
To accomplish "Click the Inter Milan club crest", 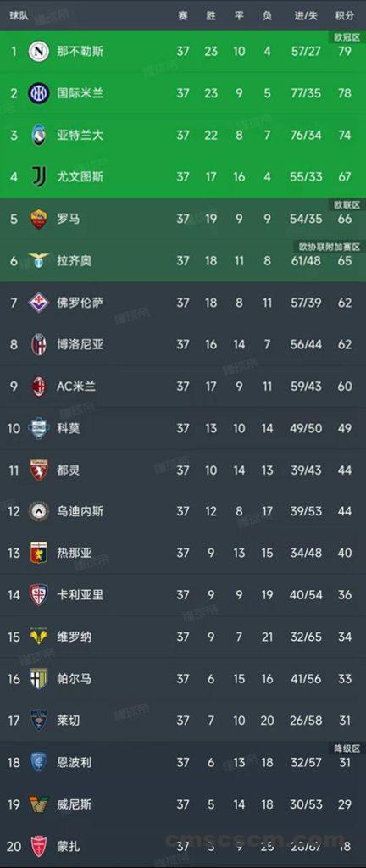I will [x=39, y=93].
